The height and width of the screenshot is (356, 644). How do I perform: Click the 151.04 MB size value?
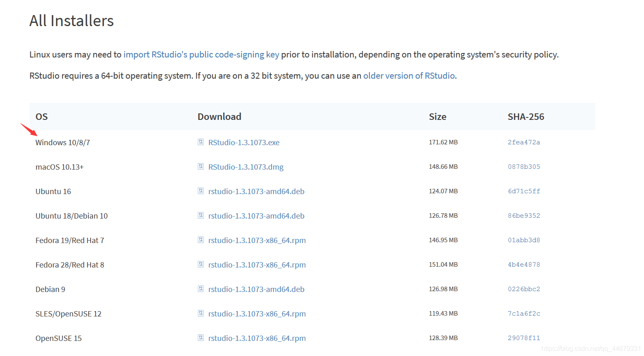pos(443,265)
